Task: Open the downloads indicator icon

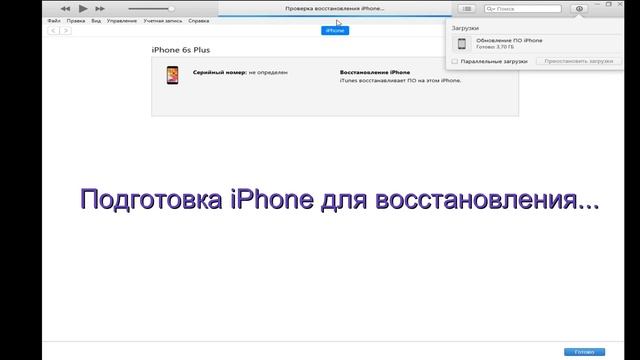Action: click(x=579, y=9)
